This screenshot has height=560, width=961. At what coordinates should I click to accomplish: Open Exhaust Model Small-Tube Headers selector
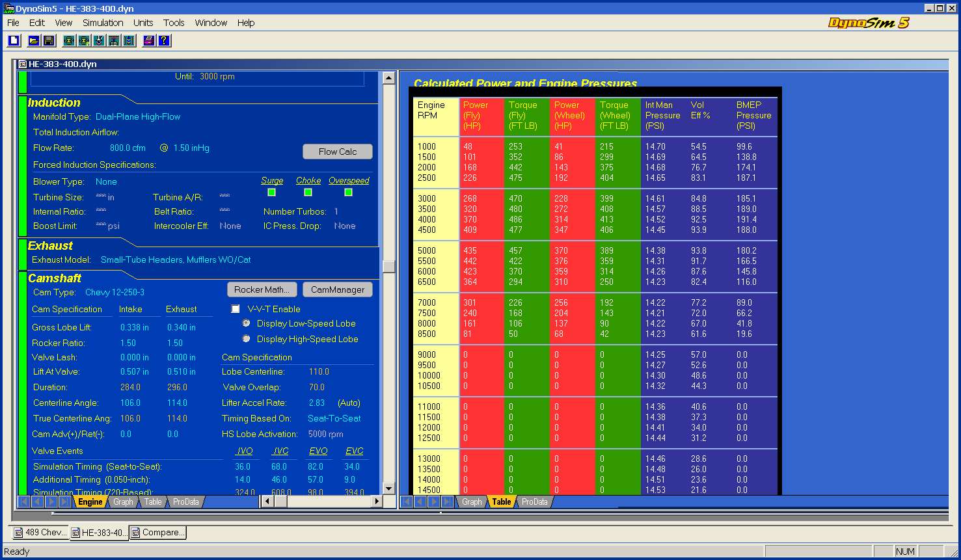pos(176,260)
